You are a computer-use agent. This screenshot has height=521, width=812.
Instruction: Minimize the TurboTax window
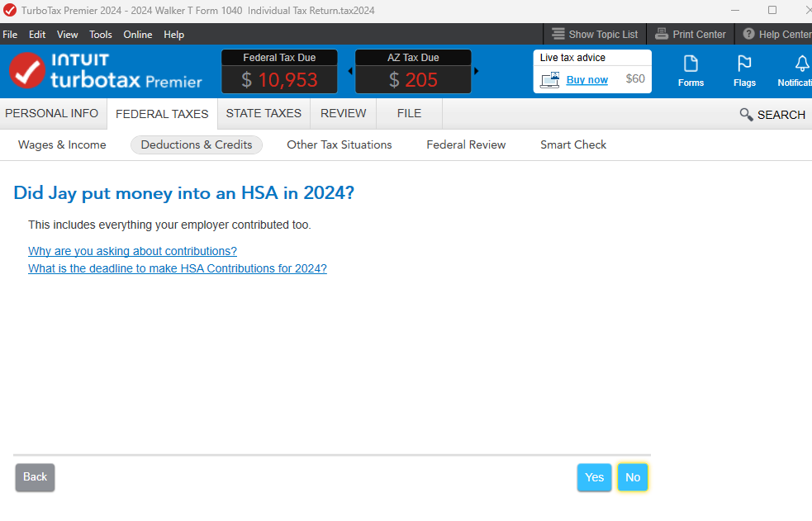coord(735,11)
